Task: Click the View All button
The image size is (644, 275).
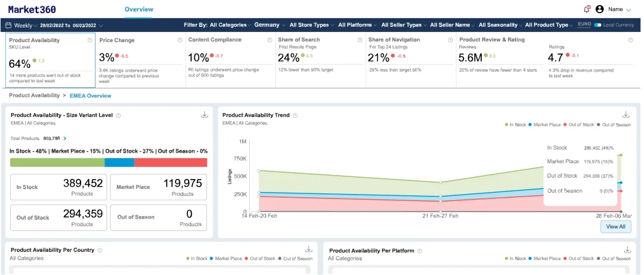Action: pos(616,226)
